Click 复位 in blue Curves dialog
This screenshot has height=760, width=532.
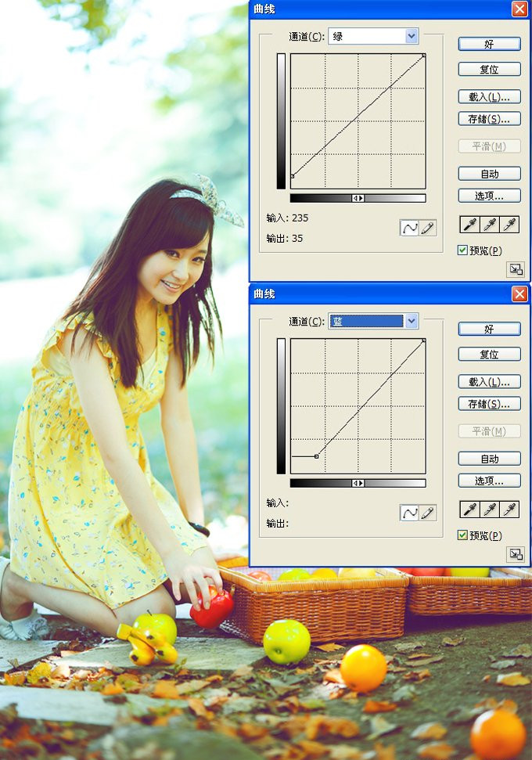click(490, 355)
